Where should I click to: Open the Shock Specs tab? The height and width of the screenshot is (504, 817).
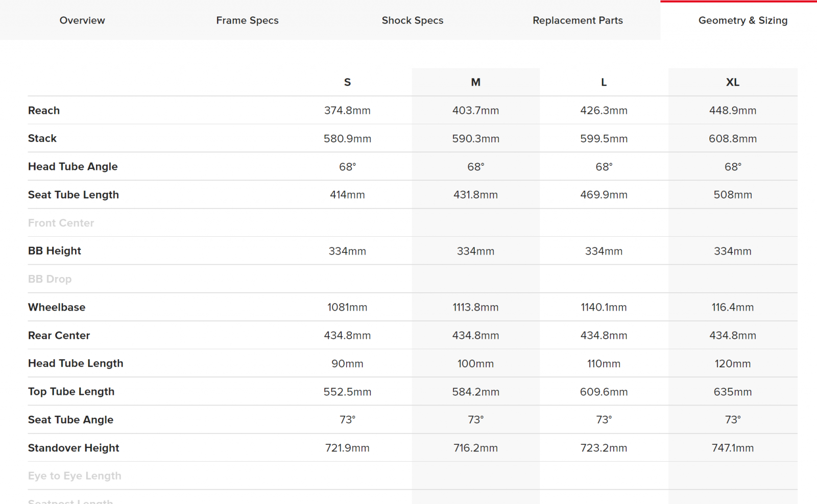[x=413, y=20]
